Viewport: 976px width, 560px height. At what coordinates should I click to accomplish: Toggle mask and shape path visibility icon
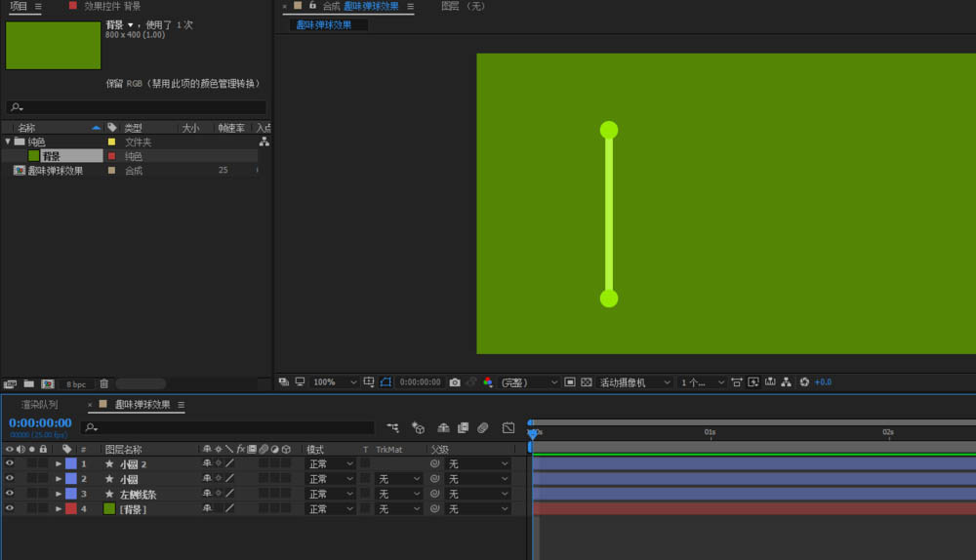[x=386, y=381]
